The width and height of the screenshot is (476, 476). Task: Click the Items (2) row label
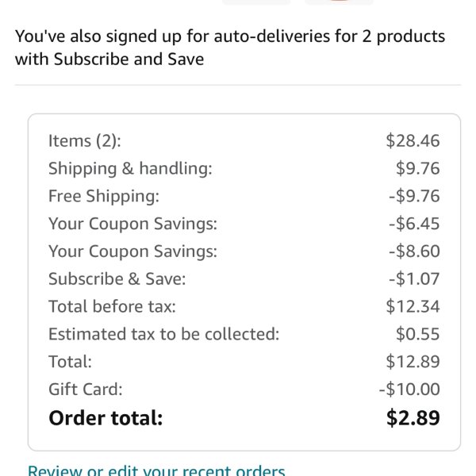click(85, 141)
